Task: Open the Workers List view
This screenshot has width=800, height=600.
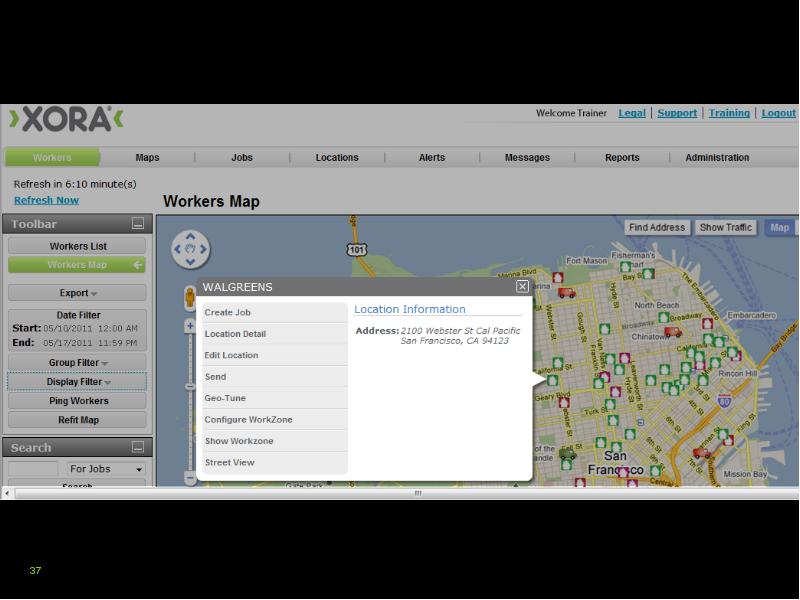Action: (77, 246)
